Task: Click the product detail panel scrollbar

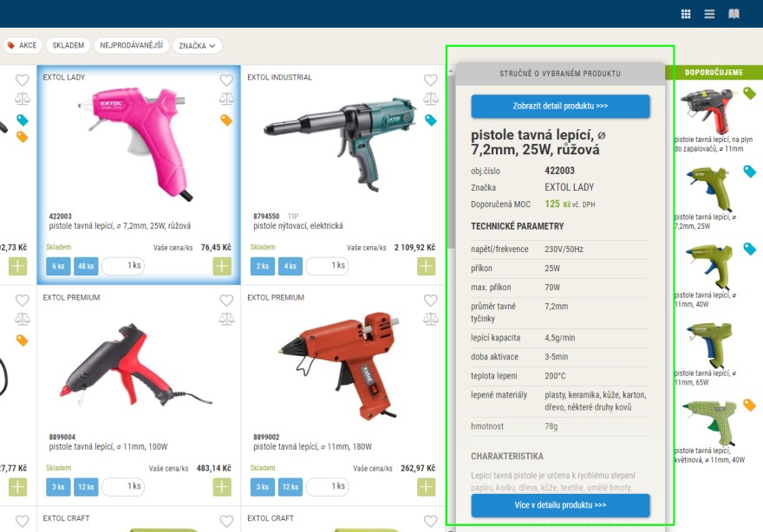Action: pyautogui.click(x=451, y=160)
